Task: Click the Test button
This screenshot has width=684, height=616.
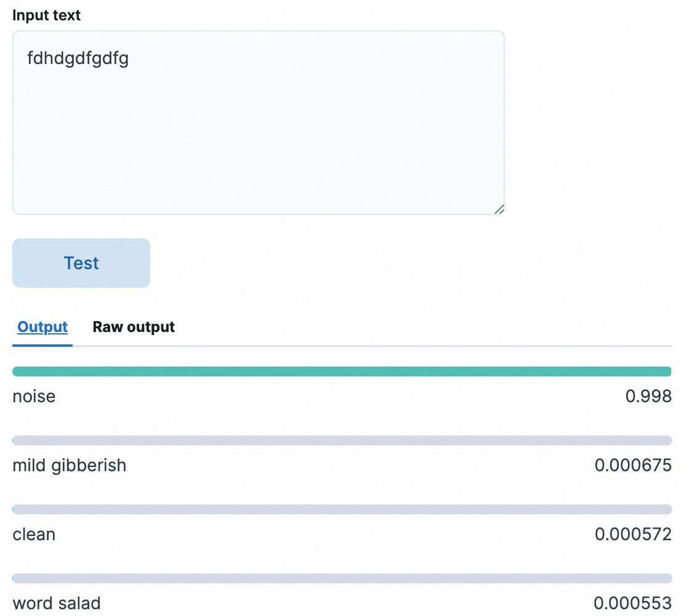Action: pos(81,263)
